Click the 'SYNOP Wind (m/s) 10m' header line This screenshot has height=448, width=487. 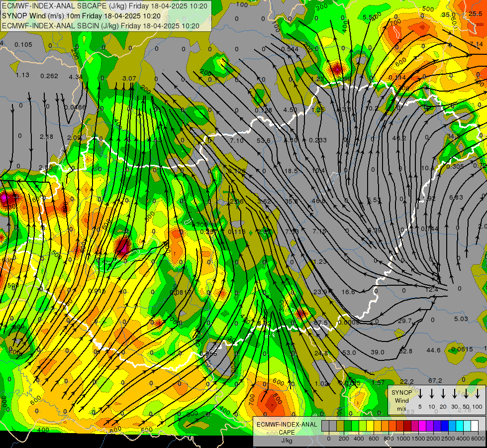point(82,16)
